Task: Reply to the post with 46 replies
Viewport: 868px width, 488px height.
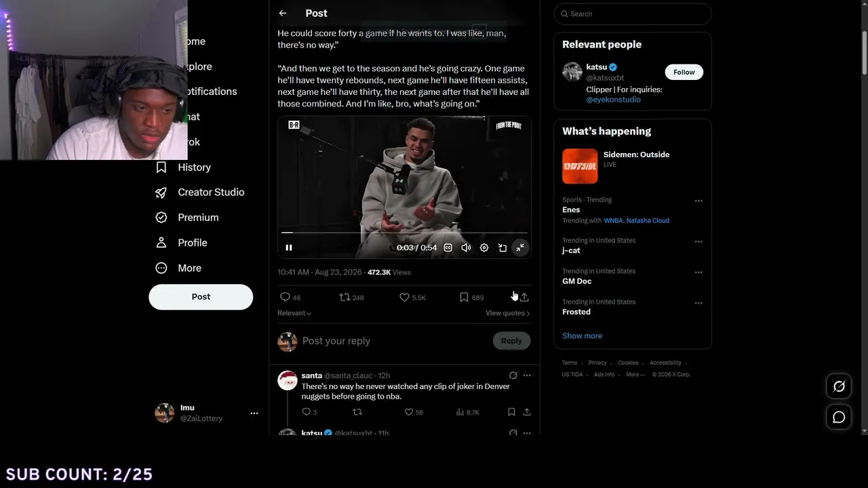Action: click(290, 298)
